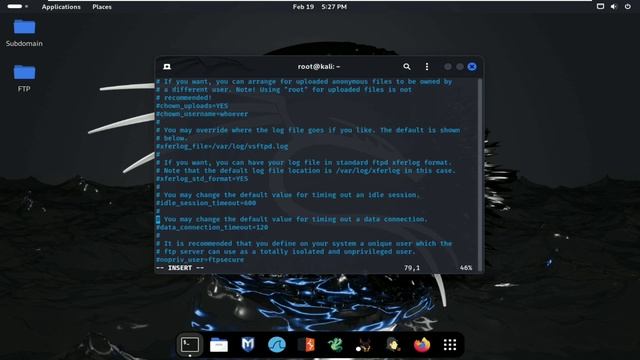Maximize the root@kali terminal window

pos(460,67)
